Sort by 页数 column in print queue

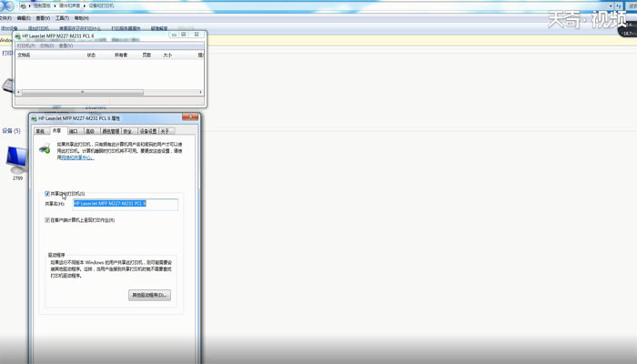(x=147, y=56)
